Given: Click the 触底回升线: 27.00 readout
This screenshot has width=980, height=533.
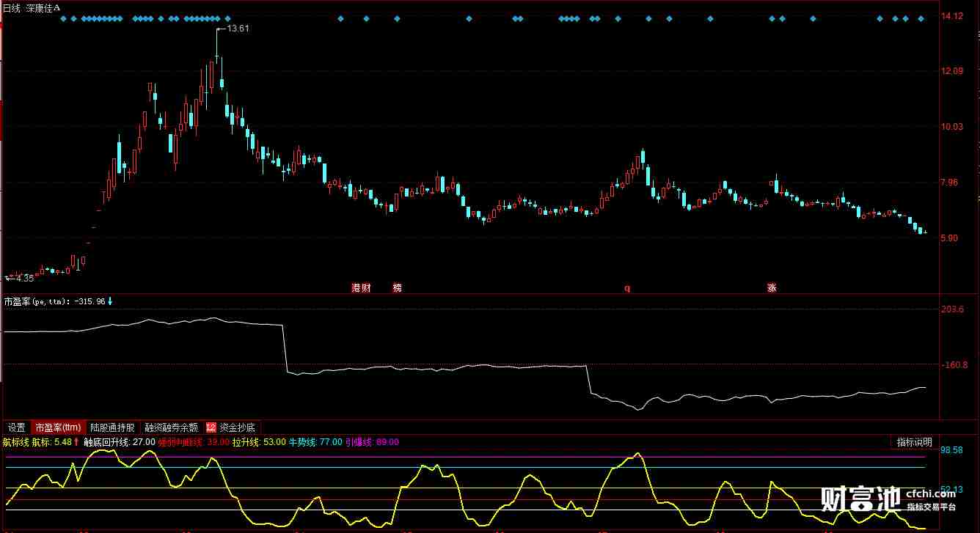Looking at the screenshot, I should (119, 442).
